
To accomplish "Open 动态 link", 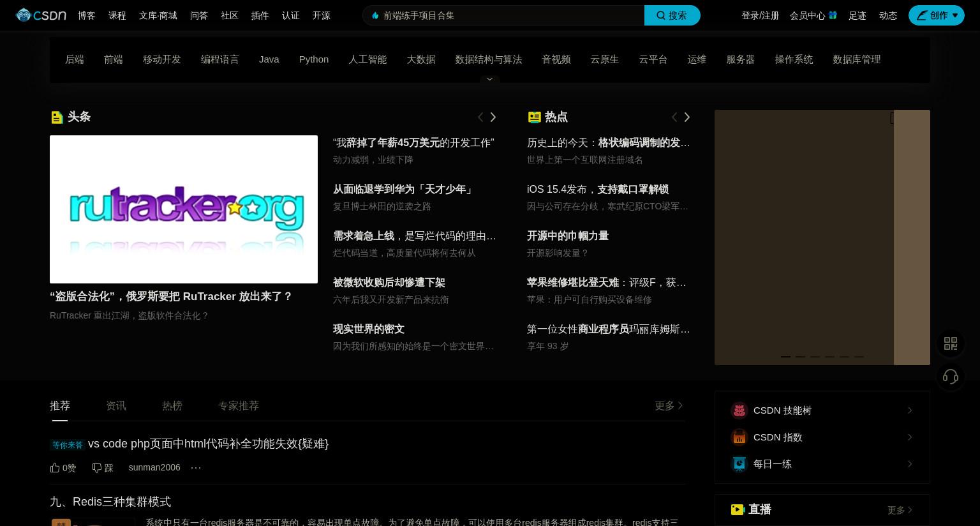I will (888, 15).
